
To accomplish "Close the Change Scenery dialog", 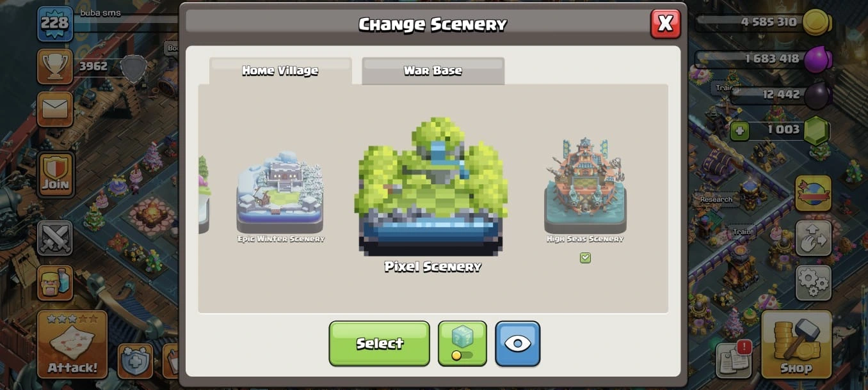I will coord(665,24).
